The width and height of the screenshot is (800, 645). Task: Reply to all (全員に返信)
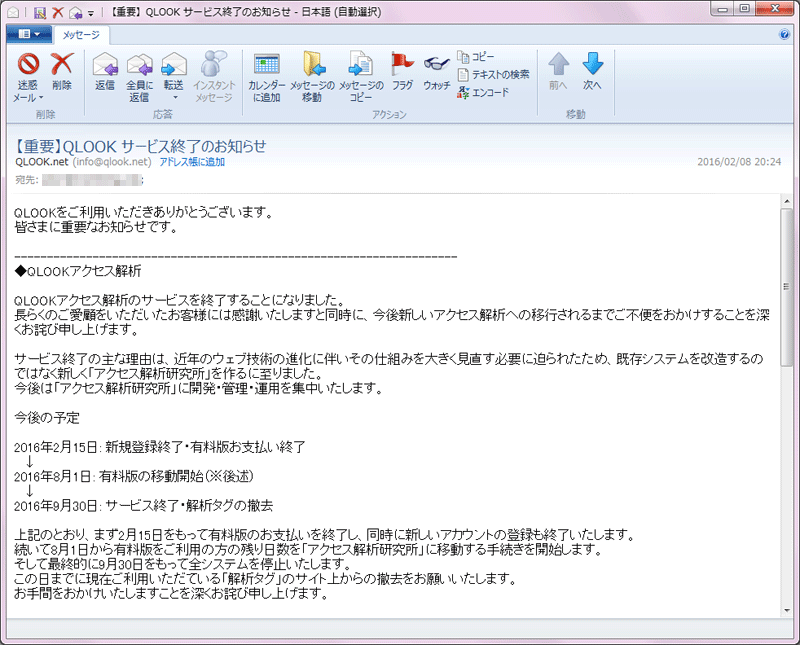pyautogui.click(x=139, y=77)
